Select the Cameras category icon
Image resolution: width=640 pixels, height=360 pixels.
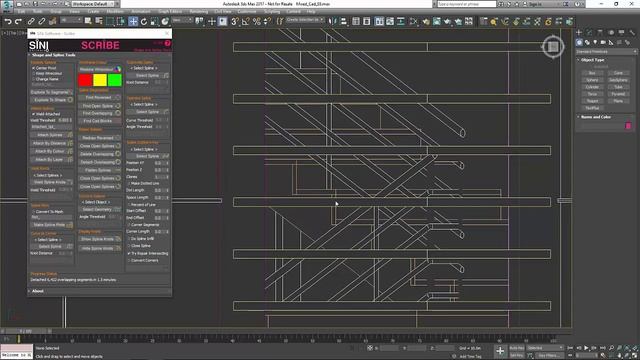(x=603, y=42)
